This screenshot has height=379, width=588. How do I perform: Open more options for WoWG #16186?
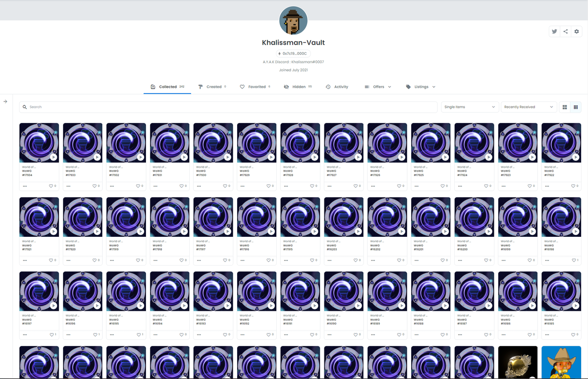[x=503, y=335]
